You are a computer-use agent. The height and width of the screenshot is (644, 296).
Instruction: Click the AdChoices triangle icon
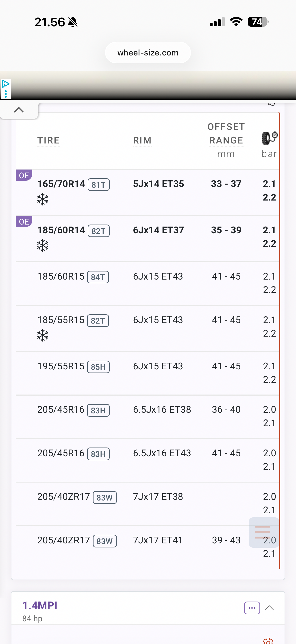click(5, 84)
